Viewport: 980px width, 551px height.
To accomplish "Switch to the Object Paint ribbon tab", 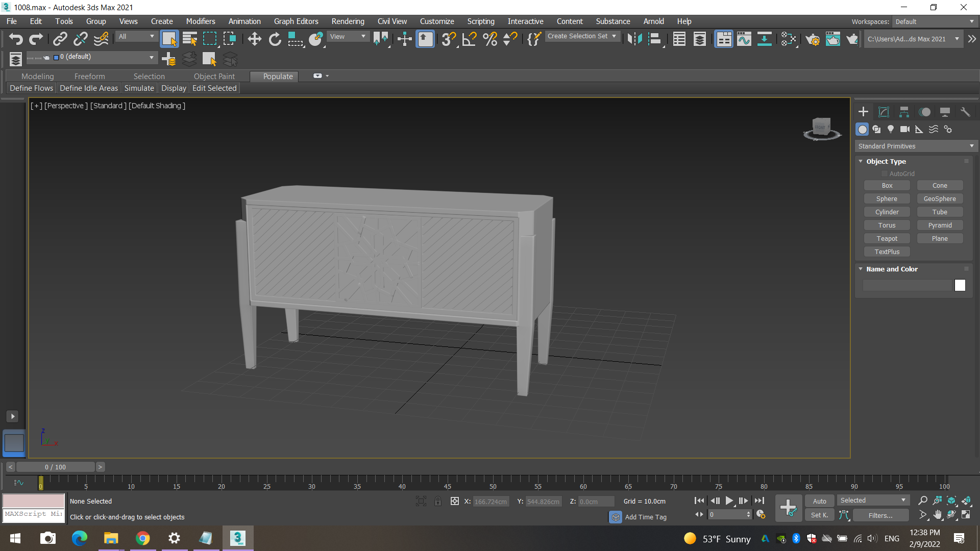I will 214,77.
